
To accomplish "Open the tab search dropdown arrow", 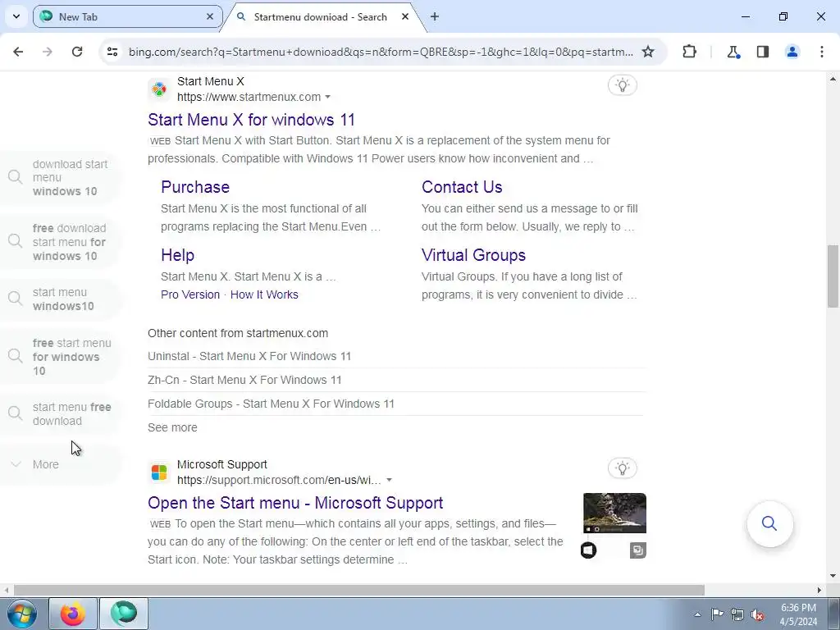I will click(x=16, y=16).
